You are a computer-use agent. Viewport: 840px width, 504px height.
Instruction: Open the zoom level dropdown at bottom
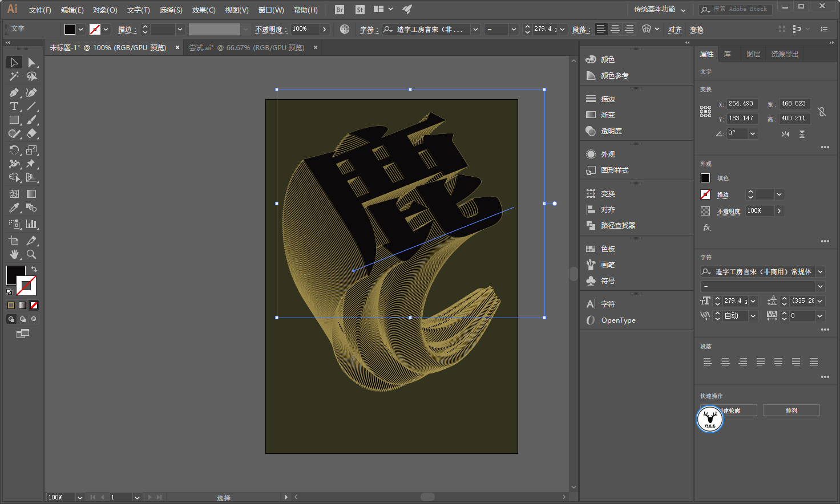tap(80, 497)
